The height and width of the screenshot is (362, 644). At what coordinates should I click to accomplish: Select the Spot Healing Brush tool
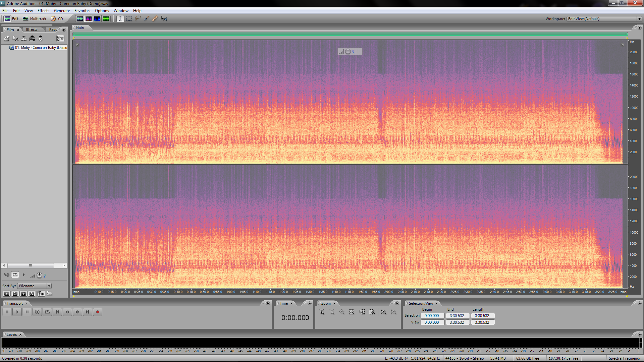155,19
